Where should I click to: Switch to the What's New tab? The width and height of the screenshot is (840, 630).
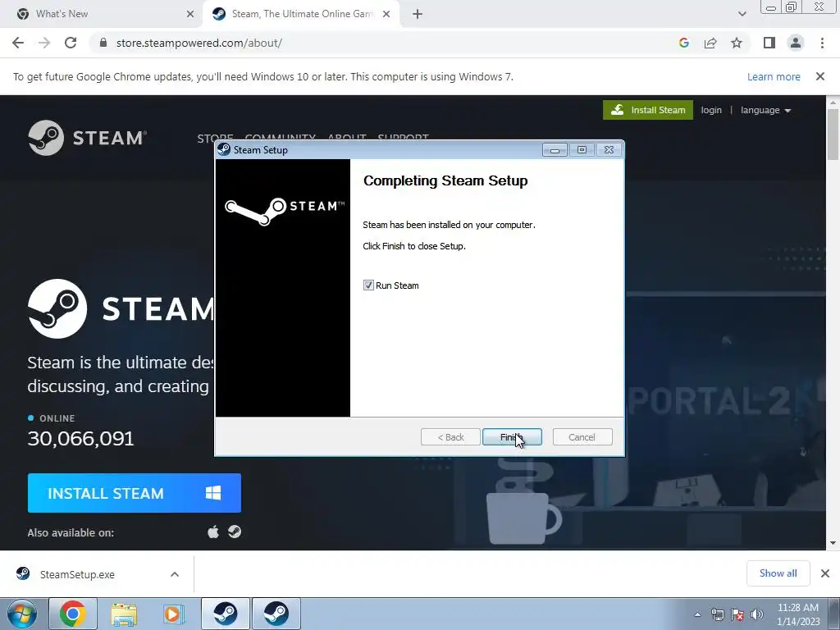tap(101, 14)
